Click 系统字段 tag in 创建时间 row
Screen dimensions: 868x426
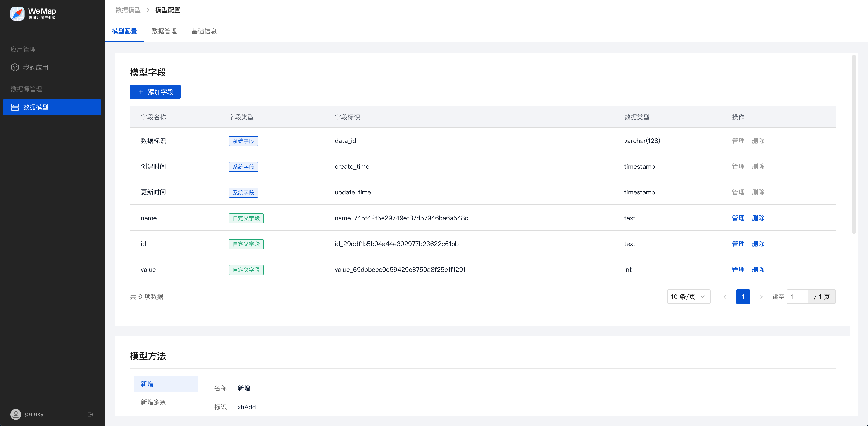tap(243, 167)
